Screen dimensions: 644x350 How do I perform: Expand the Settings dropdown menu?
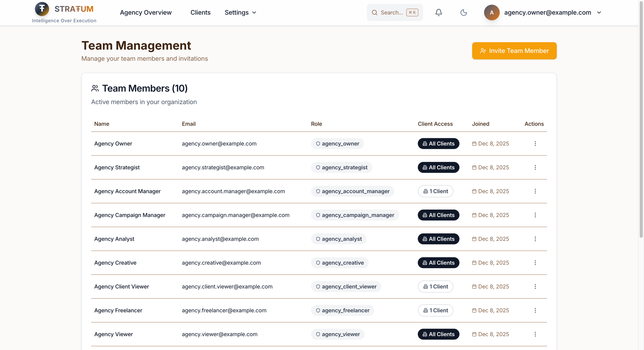click(x=240, y=12)
